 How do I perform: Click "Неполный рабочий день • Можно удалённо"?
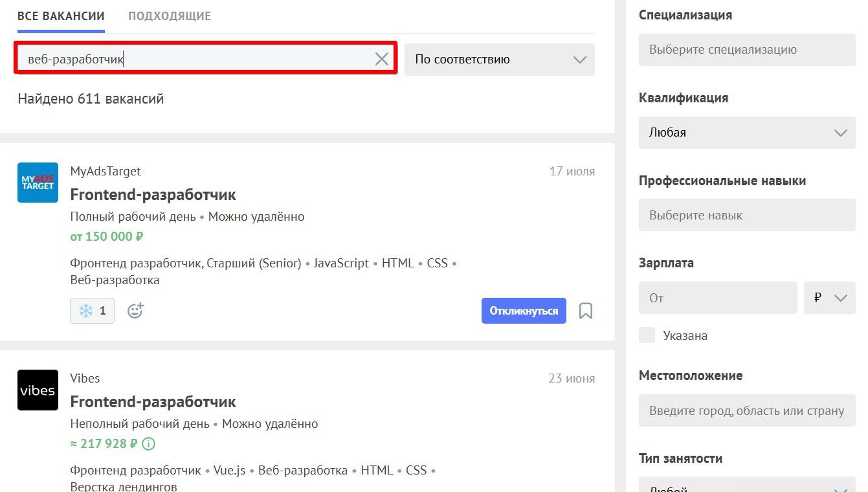click(x=194, y=424)
